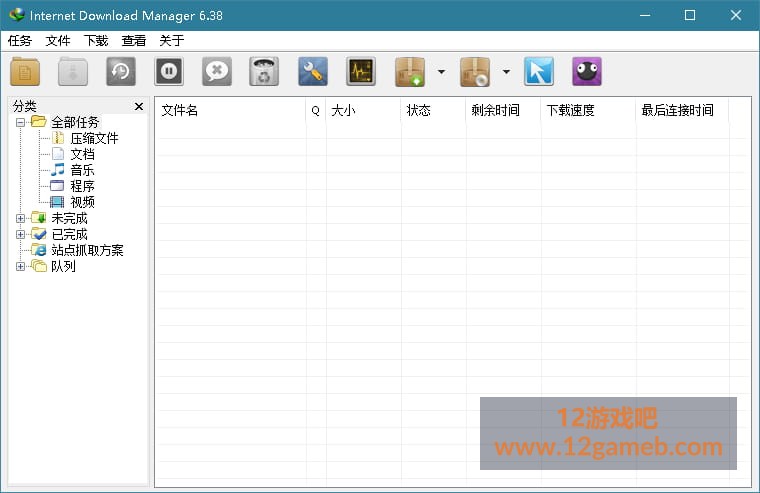Screen dimensions: 760x493
Task: Open dropdown arrow beside gray-circle box icon
Action: point(506,72)
